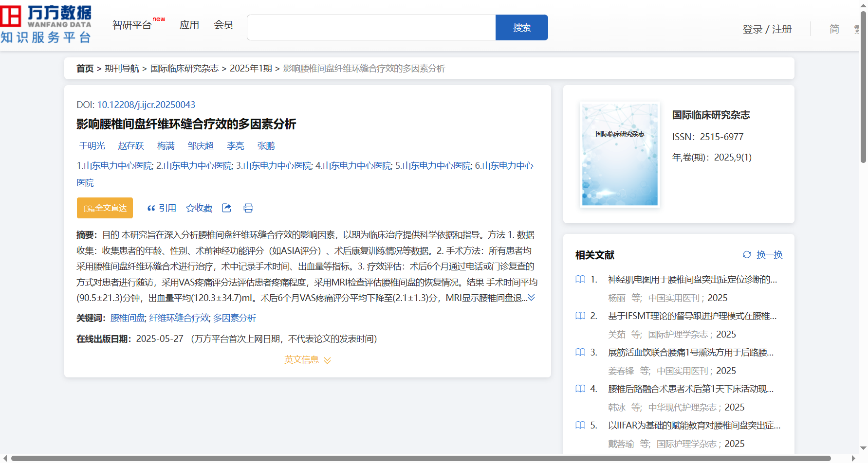Expand 英文信息 English info section
868x463 pixels.
pos(308,359)
